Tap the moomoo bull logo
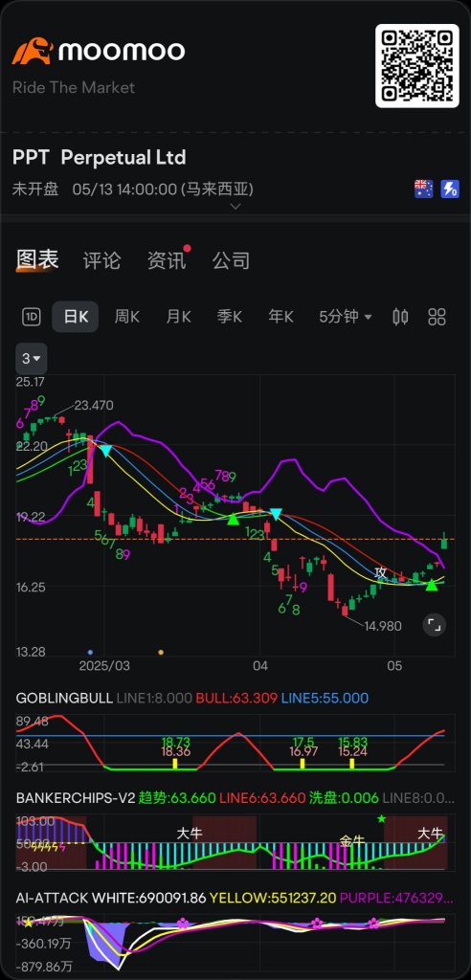 point(34,51)
